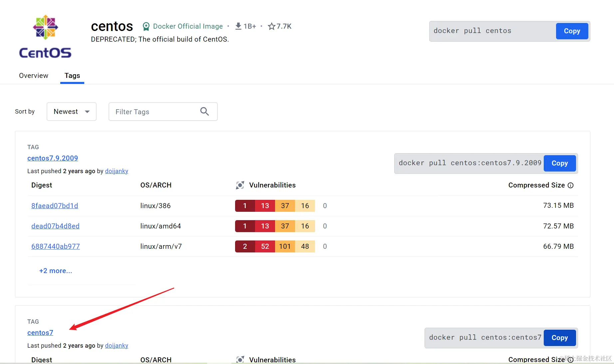Viewport: 614px width, 364px height.
Task: Click the 72.57 MB size value
Action: [x=558, y=226]
